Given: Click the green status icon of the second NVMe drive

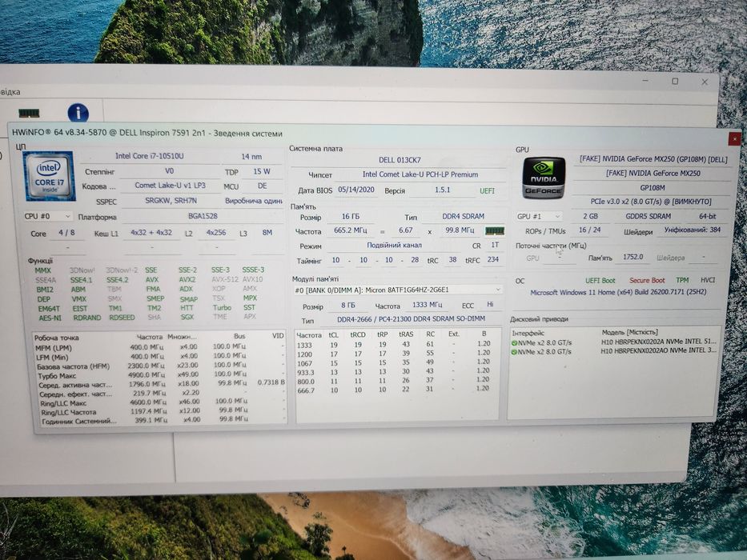Looking at the screenshot, I should pos(514,352).
